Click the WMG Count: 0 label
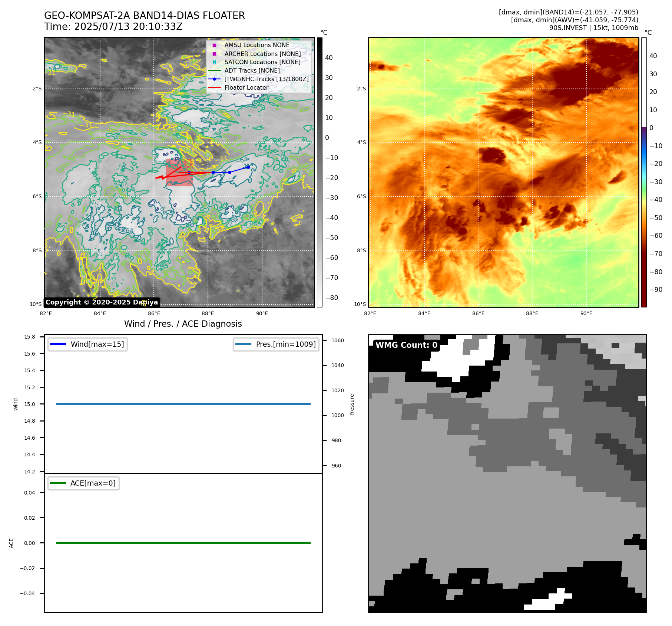672x626 pixels. (406, 345)
